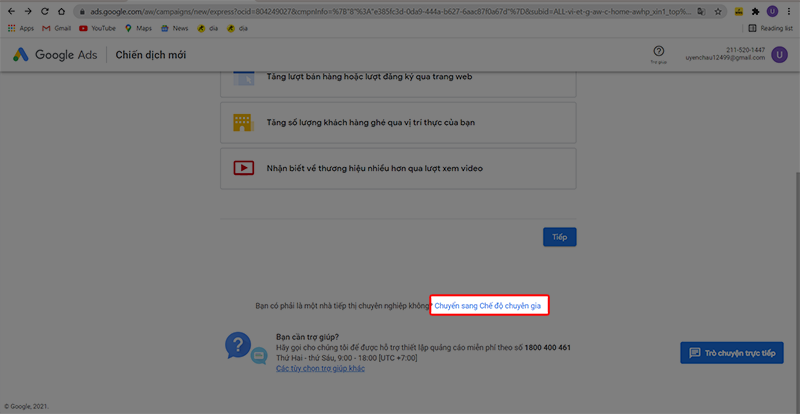Open Chrome three-dot menu

tap(789, 11)
